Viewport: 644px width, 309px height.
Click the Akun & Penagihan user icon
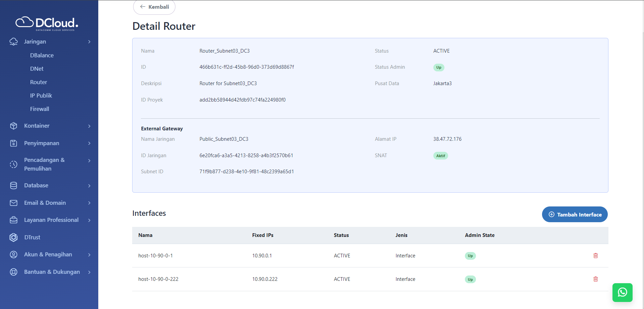click(13, 254)
